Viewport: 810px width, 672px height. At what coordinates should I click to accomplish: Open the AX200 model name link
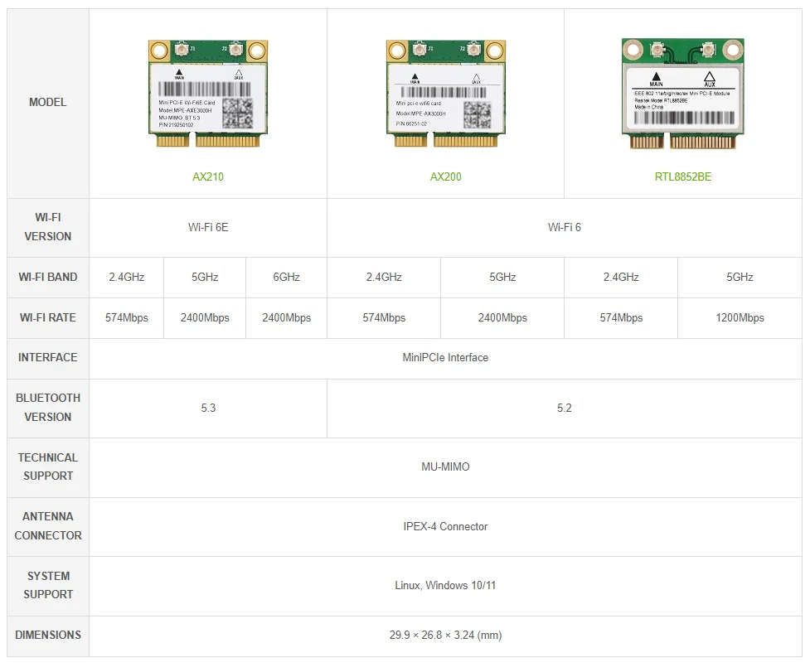coord(446,176)
